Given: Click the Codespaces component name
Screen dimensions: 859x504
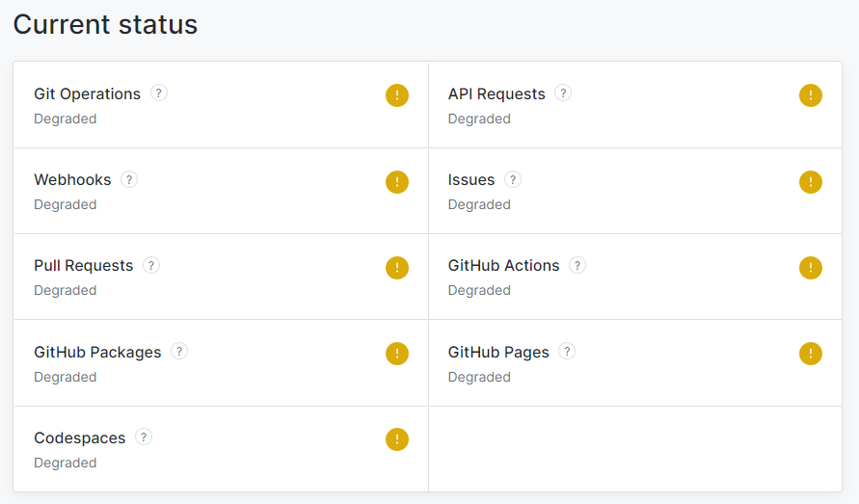Looking at the screenshot, I should (x=79, y=438).
